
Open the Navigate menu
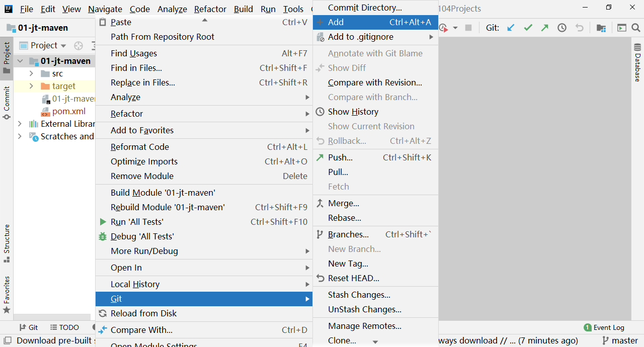[105, 9]
